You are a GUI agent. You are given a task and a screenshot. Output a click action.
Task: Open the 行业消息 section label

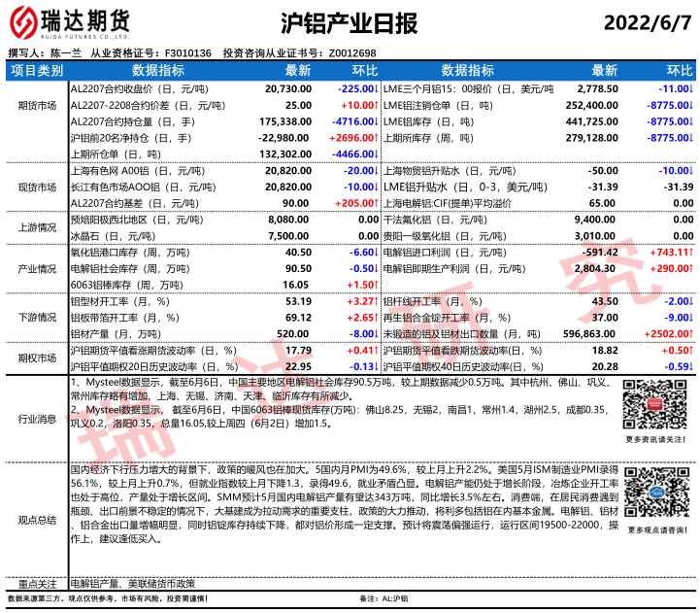pyautogui.click(x=36, y=419)
